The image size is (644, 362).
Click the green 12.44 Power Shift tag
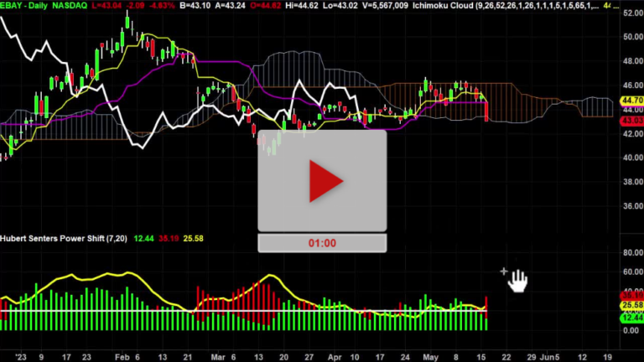tap(631, 318)
